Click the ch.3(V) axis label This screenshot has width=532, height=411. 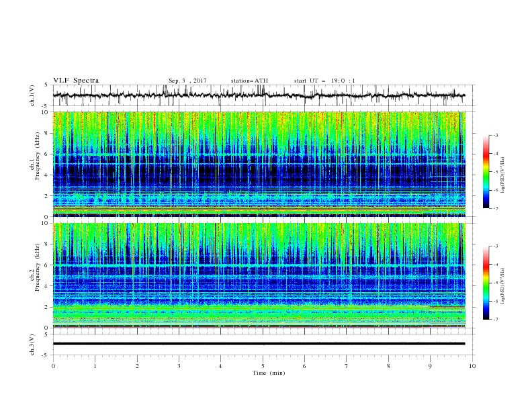[x=32, y=345]
